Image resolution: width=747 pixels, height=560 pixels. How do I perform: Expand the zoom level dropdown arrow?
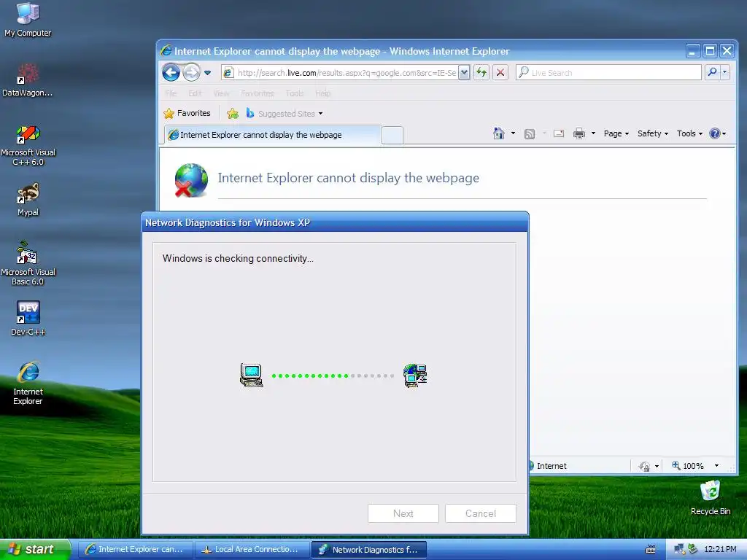[716, 466]
